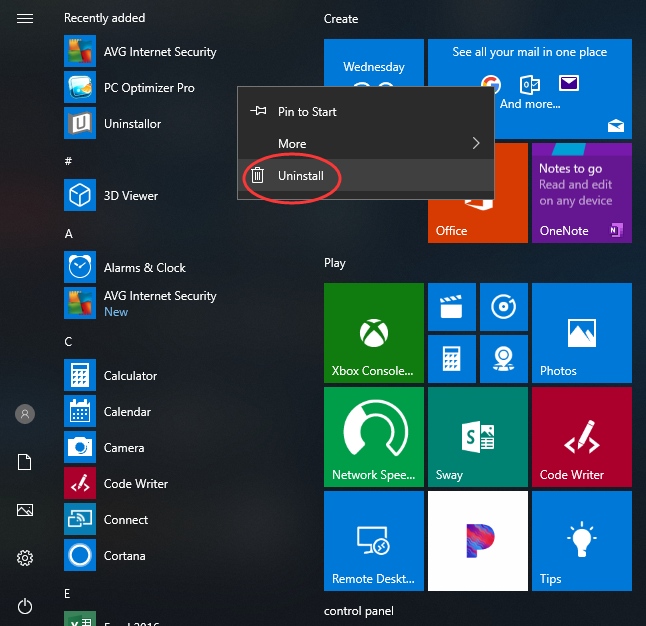Open Remote Desktop tile

(374, 541)
